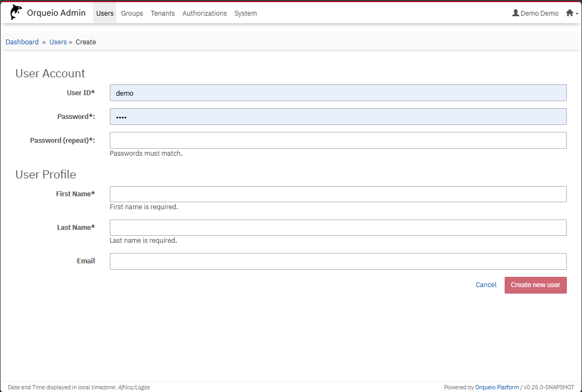582x392 pixels.
Task: Open the System menu item
Action: 246,13
